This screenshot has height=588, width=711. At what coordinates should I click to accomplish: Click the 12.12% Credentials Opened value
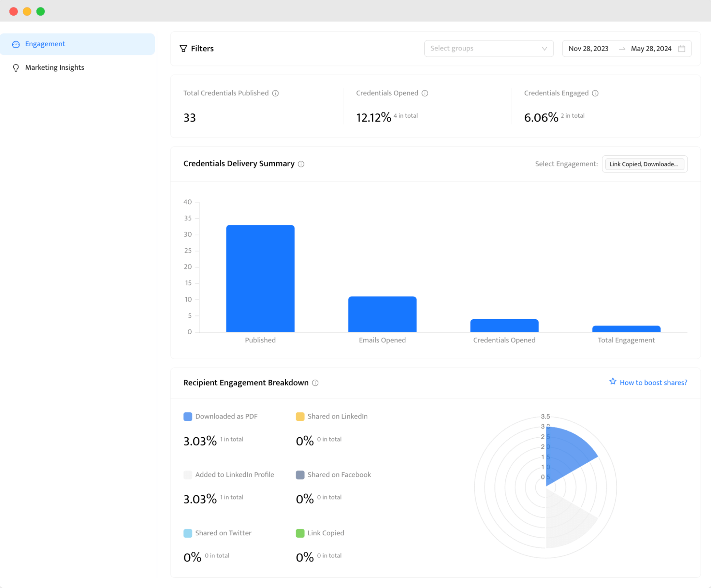(x=373, y=117)
